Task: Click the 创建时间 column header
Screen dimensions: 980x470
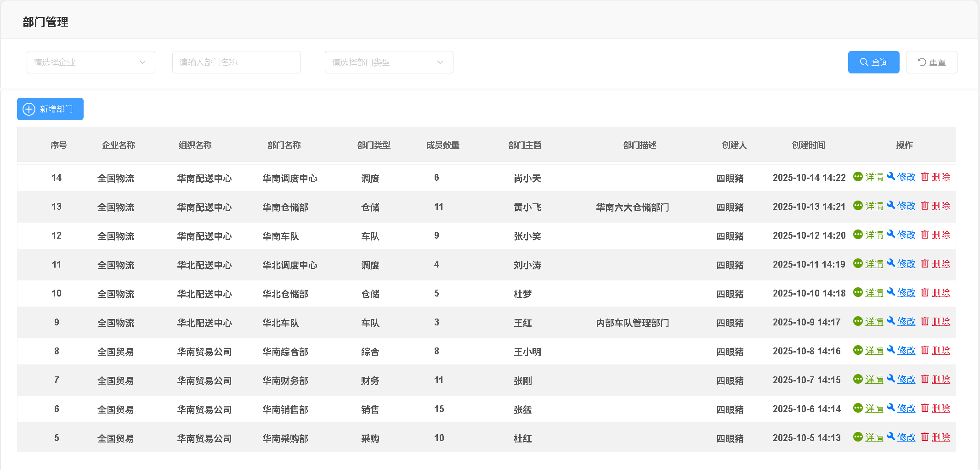Action: click(x=808, y=145)
